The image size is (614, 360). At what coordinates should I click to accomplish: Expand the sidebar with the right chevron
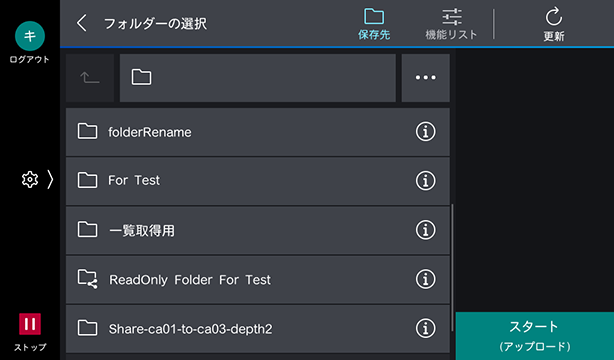[x=50, y=180]
